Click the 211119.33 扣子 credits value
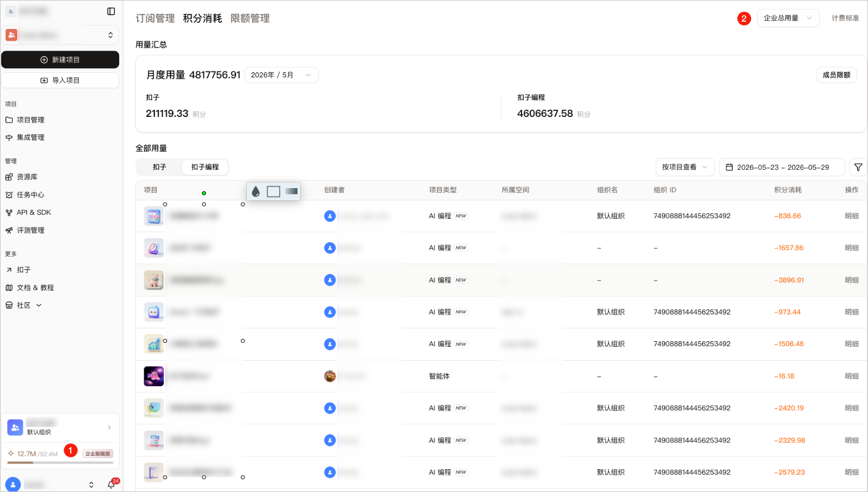The height and width of the screenshot is (492, 868). (167, 114)
